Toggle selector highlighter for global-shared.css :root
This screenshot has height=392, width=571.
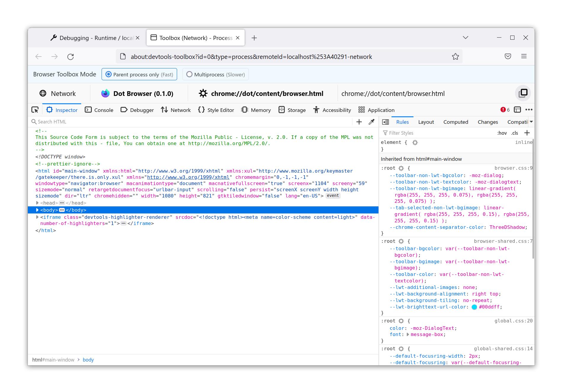[x=401, y=349]
